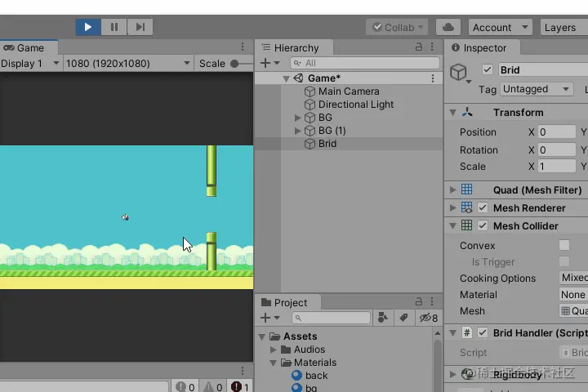Focus the Project search field
The width and height of the screenshot is (588, 392).
coord(331,318)
